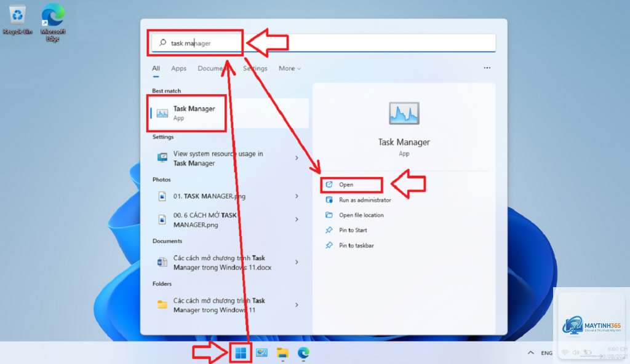Switch to the Apps tab

click(x=179, y=68)
